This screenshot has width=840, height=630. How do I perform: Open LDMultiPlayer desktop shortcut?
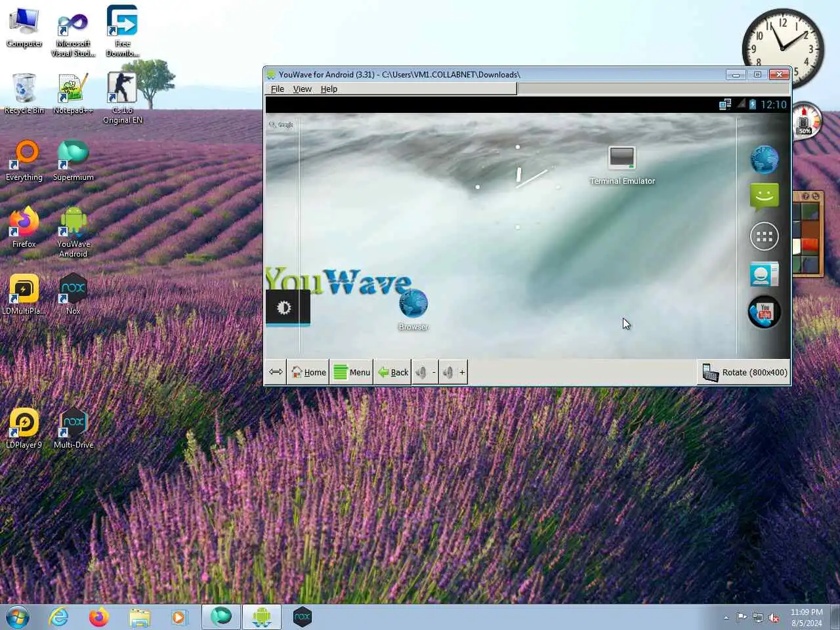click(x=24, y=295)
